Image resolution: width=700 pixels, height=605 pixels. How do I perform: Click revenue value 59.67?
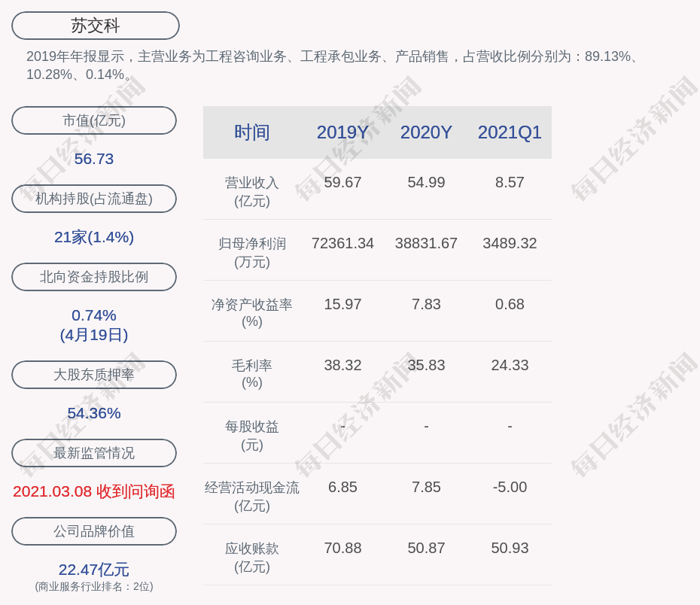342,183
